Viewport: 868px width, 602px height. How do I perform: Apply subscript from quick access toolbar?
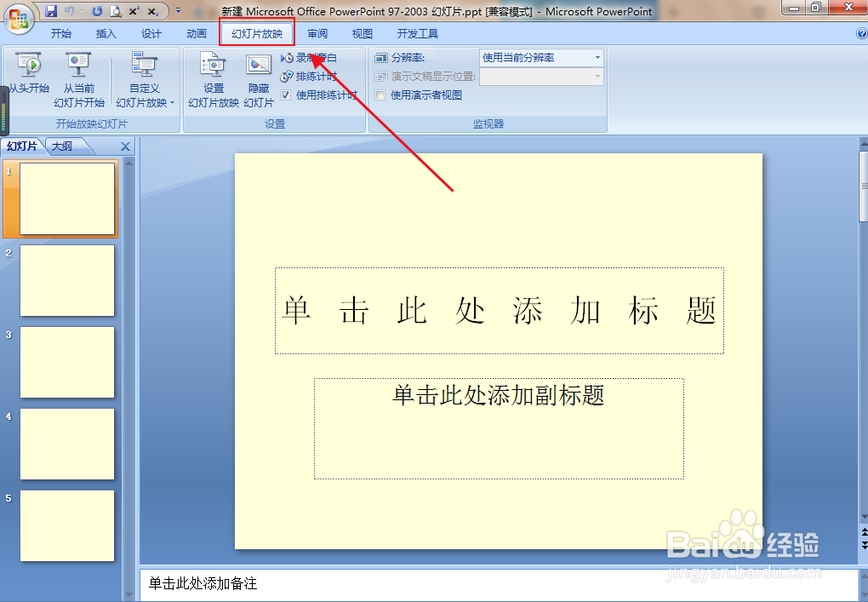pos(153,10)
